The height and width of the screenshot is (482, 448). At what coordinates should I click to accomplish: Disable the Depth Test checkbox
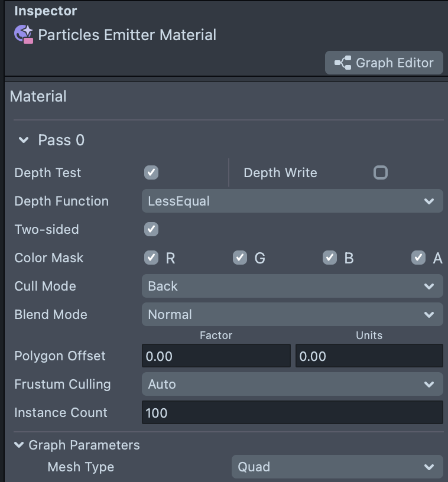click(x=151, y=172)
